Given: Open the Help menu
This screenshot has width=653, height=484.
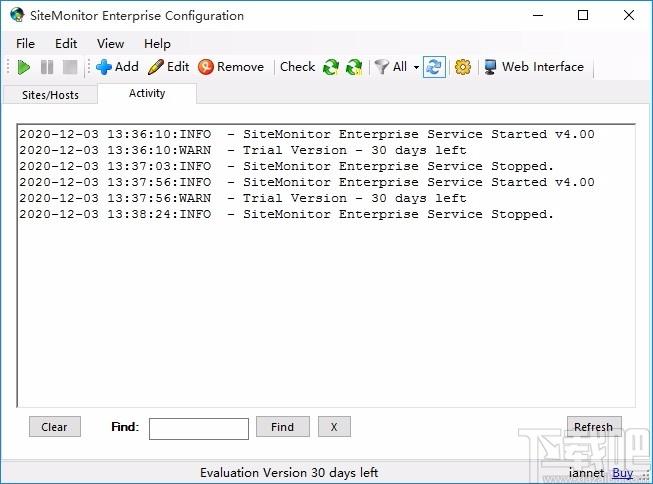Looking at the screenshot, I should 157,44.
